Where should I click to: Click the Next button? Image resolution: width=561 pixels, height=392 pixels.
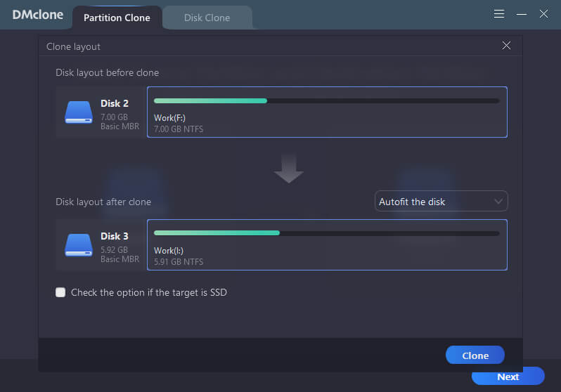point(508,377)
